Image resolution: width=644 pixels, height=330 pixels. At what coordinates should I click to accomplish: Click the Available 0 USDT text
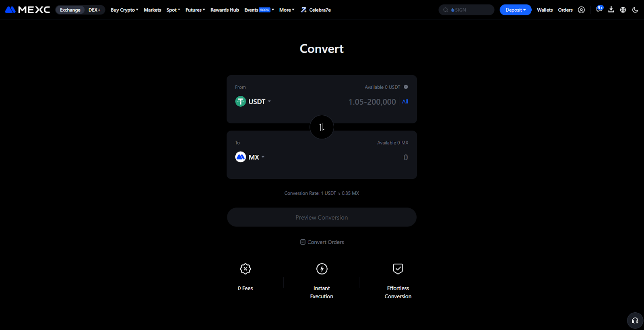(x=382, y=87)
